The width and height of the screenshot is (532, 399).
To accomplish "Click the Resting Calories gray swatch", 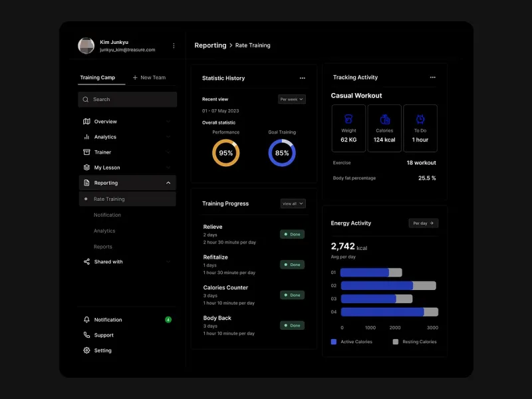I will click(396, 342).
